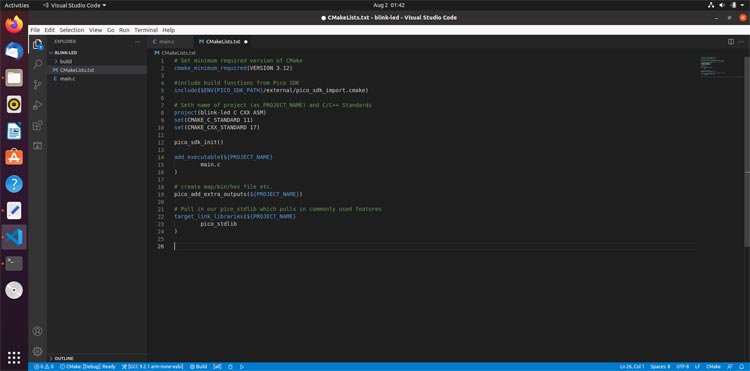The width and height of the screenshot is (750, 371).
Task: Click the Ln 26, Col 1 position indicator
Action: click(x=632, y=367)
